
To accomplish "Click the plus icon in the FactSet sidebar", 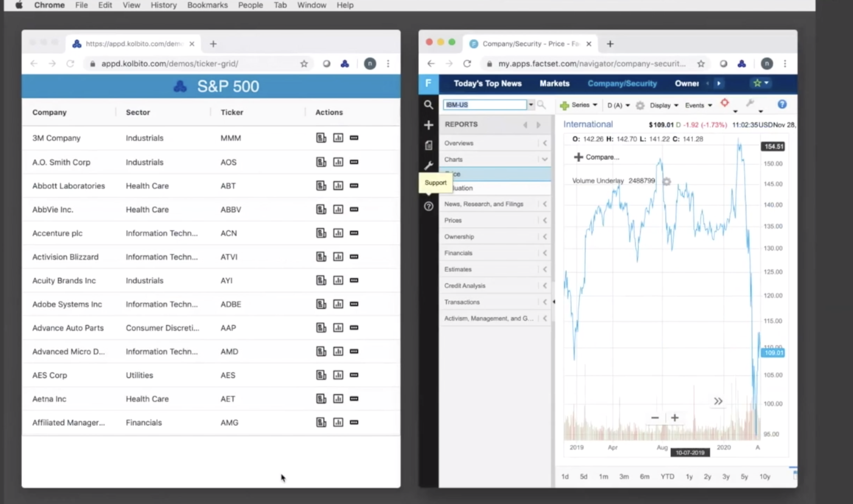I will pos(428,125).
